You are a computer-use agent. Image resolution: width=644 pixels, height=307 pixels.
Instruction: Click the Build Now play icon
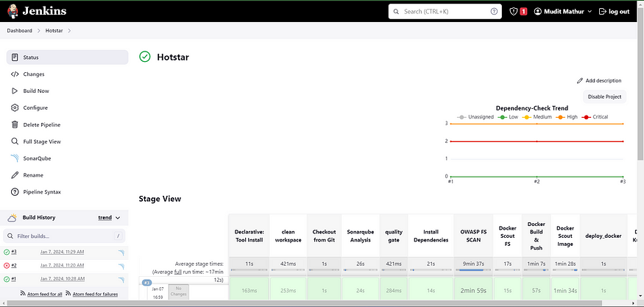pos(15,91)
